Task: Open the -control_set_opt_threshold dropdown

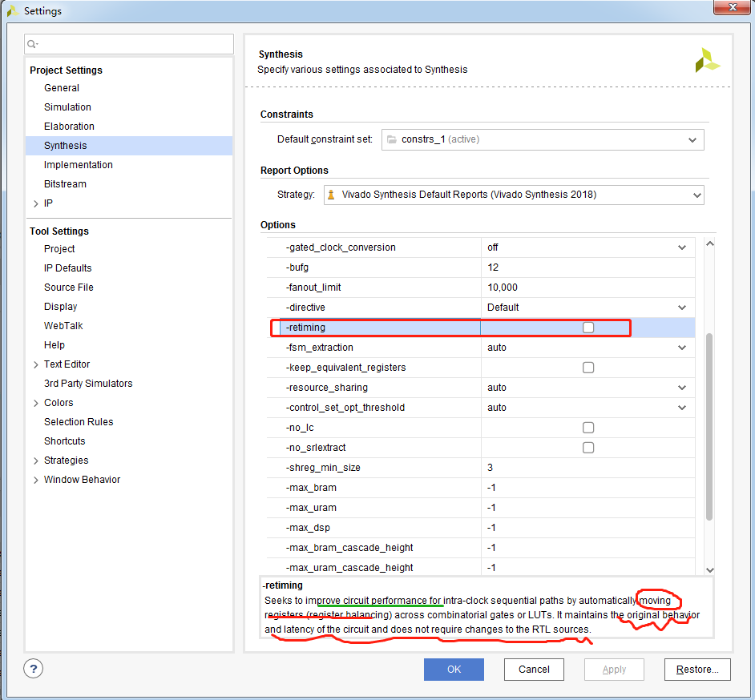Action: 682,408
